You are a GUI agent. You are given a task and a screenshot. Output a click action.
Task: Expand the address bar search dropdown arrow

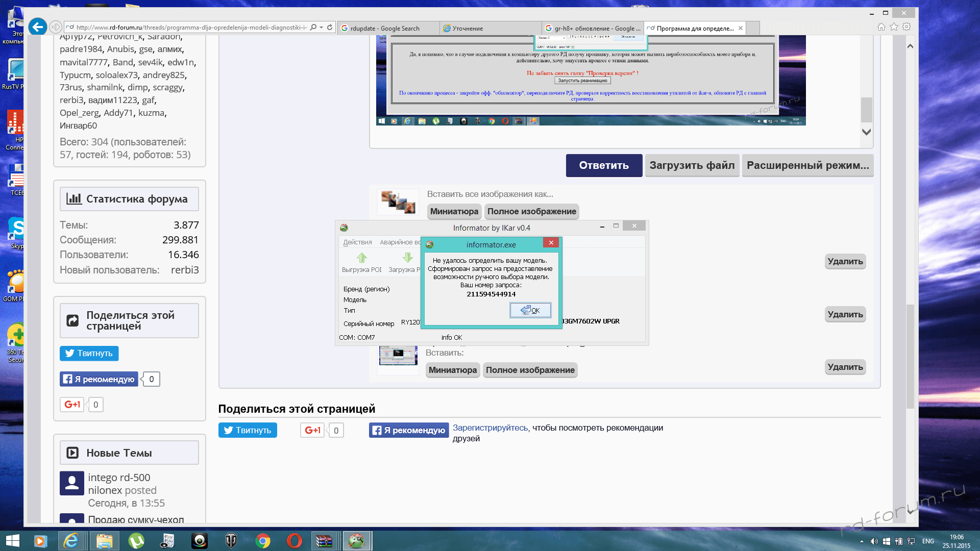tap(321, 28)
